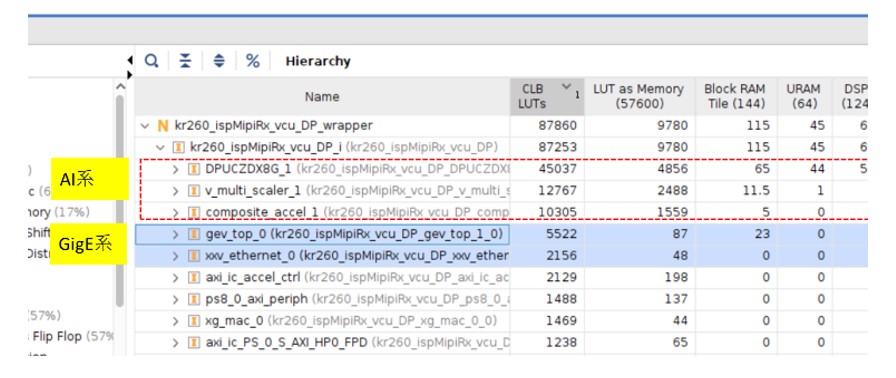Expand the v_multi_scaler_1 row
The image size is (896, 378).
tap(176, 191)
